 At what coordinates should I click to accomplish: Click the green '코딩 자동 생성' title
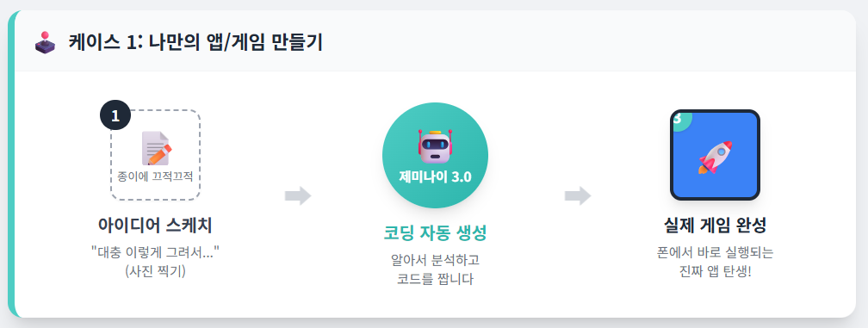435,232
